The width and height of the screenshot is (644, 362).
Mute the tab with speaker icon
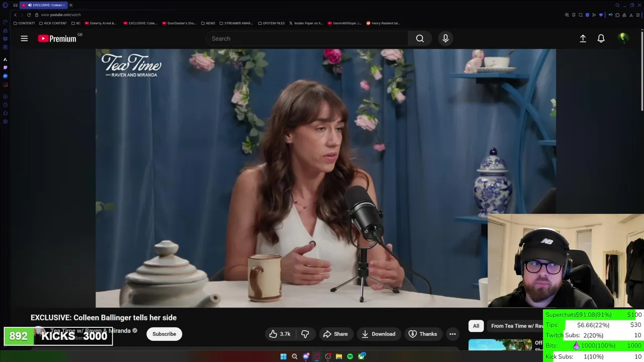(611, 15)
